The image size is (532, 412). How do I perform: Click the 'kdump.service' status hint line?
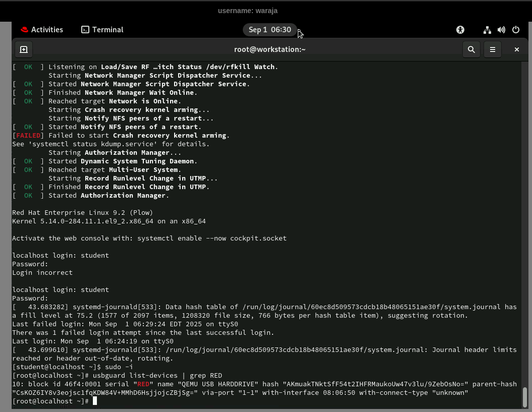[x=111, y=144]
